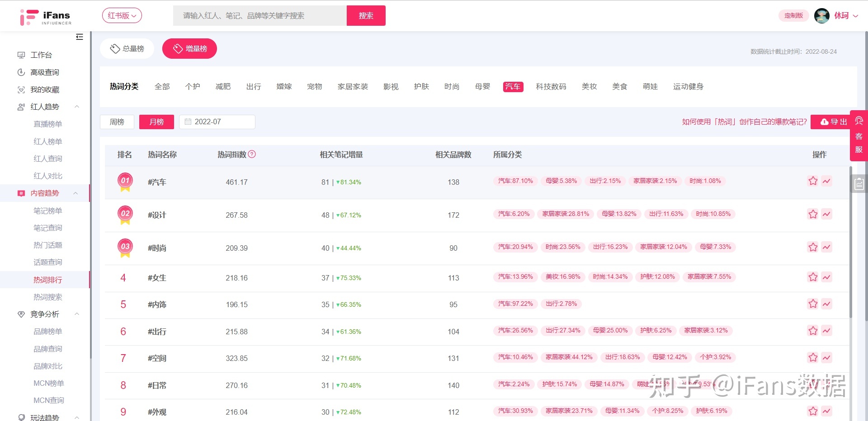
Task: Switch to the 总量榜 tab
Action: pos(127,48)
